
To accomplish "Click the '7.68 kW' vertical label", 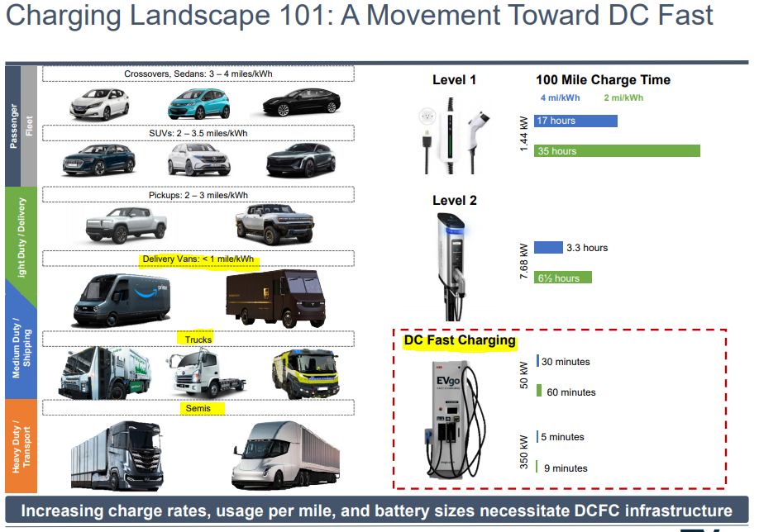I will click(x=523, y=261).
